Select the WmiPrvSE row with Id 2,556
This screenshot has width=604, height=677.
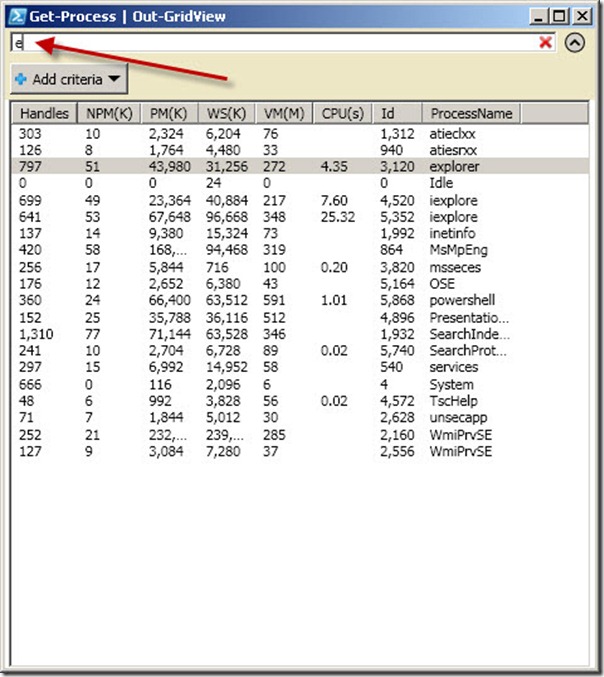(300, 451)
